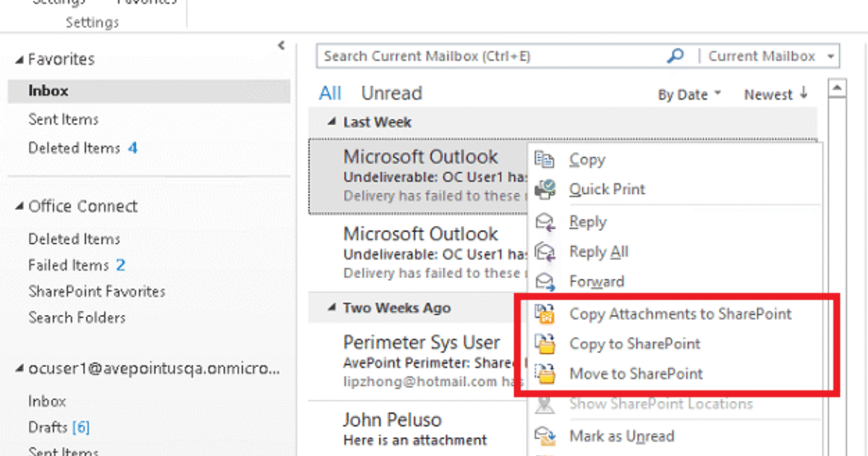Click the search magnifier in the mailbox search bar
868x456 pixels.
point(675,56)
